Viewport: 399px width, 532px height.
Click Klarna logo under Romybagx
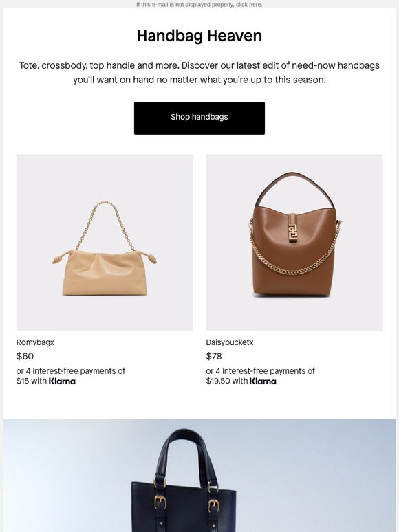[x=62, y=381]
